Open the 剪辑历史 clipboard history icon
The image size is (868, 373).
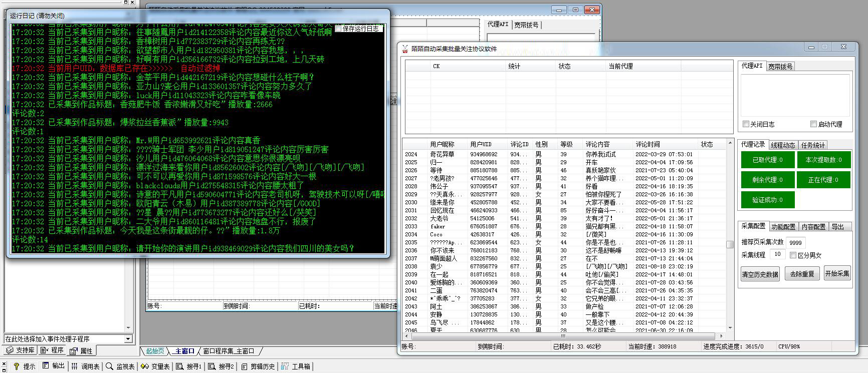[244, 366]
